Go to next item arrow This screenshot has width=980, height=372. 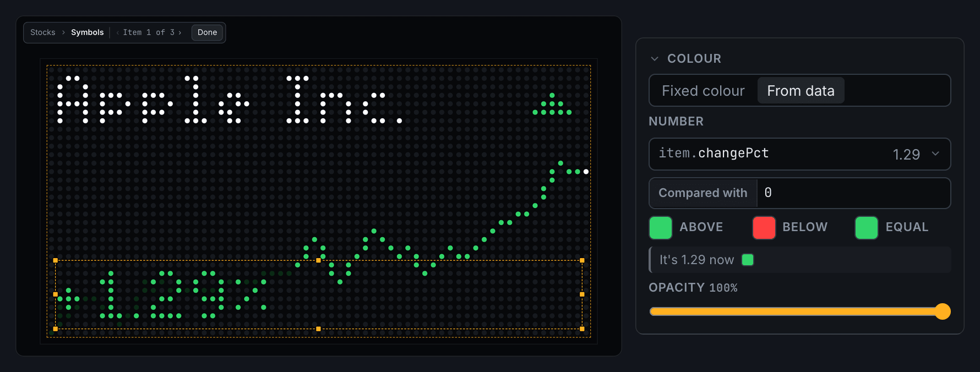tap(179, 32)
